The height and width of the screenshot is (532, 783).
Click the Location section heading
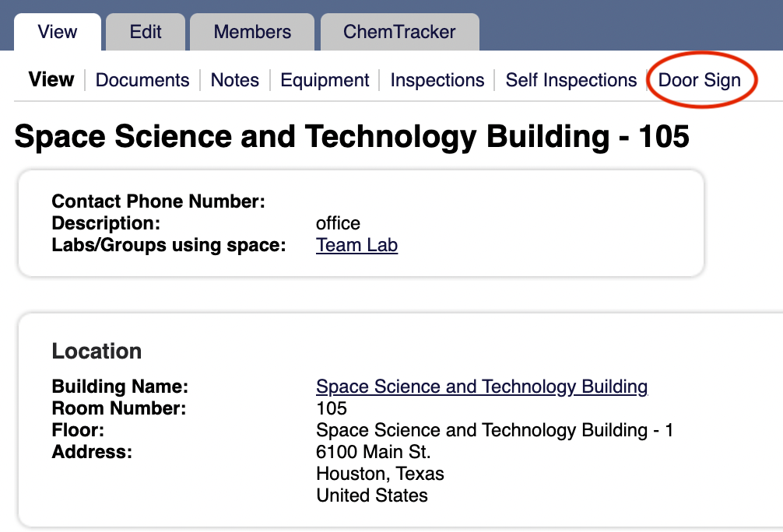click(97, 351)
